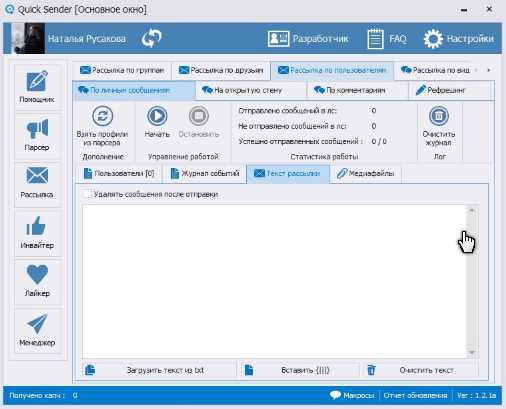Click the account refresh arrows icon
506x409 pixels.
click(x=151, y=38)
